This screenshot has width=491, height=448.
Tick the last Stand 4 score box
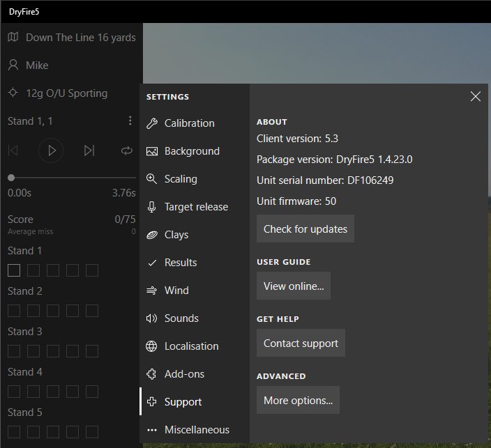92,392
